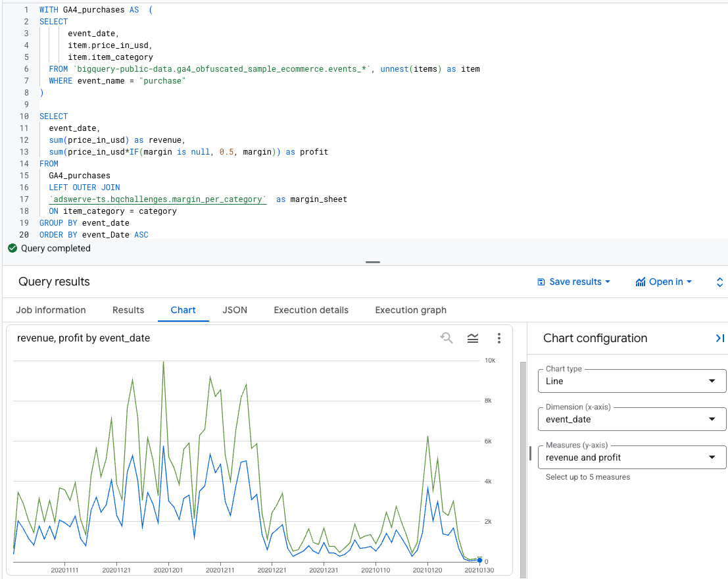Image resolution: width=728 pixels, height=579 pixels.
Task: Click the 10k y-axis label
Action: 490,361
